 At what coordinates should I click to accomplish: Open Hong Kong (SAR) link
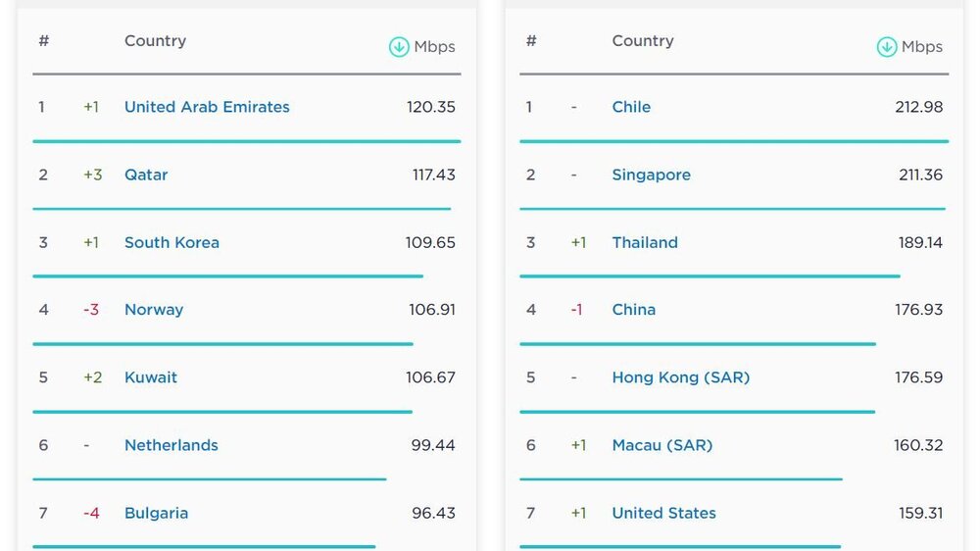680,377
